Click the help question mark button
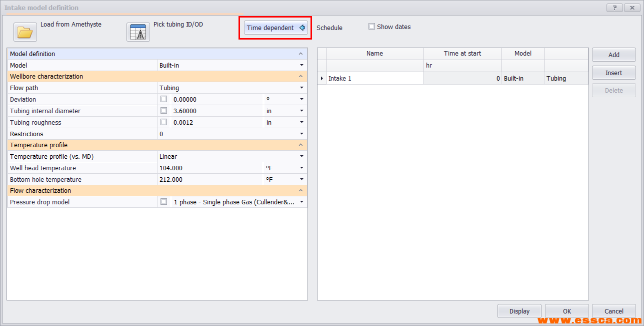 [x=614, y=8]
